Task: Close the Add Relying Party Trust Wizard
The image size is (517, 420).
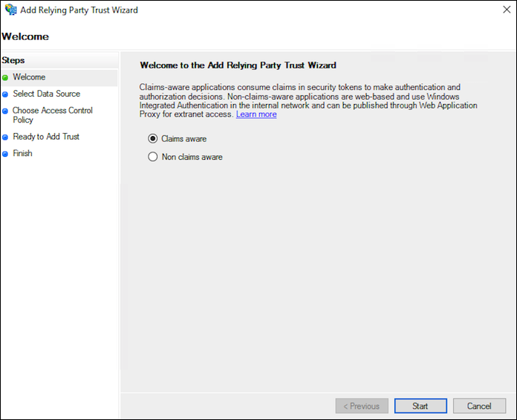Action: tap(507, 10)
